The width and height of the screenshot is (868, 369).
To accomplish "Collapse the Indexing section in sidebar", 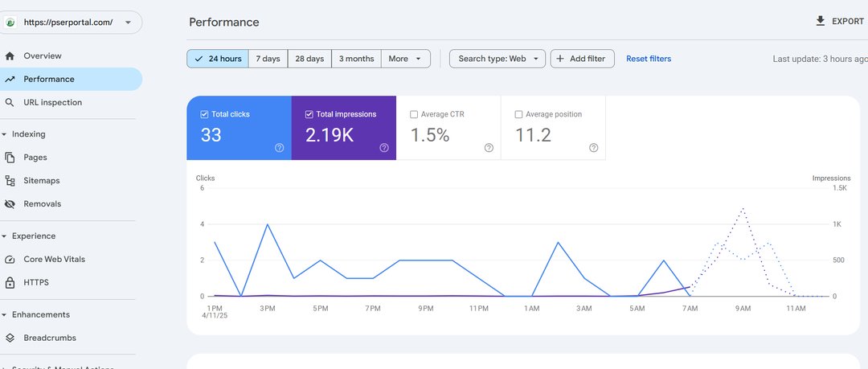I will (4, 134).
